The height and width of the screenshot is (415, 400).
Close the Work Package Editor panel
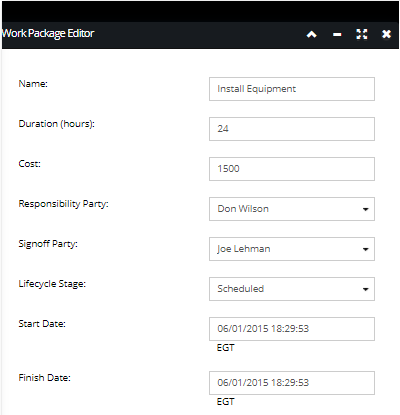tap(386, 34)
